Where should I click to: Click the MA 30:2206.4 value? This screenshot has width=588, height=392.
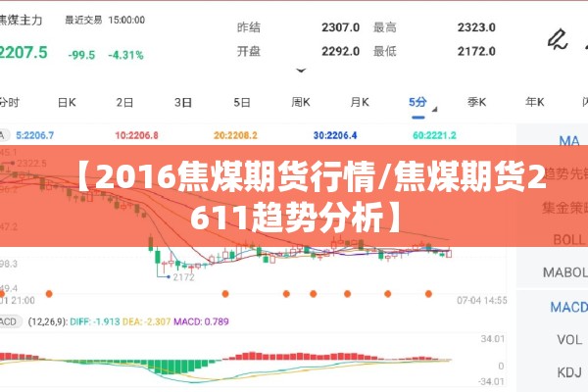click(x=335, y=135)
